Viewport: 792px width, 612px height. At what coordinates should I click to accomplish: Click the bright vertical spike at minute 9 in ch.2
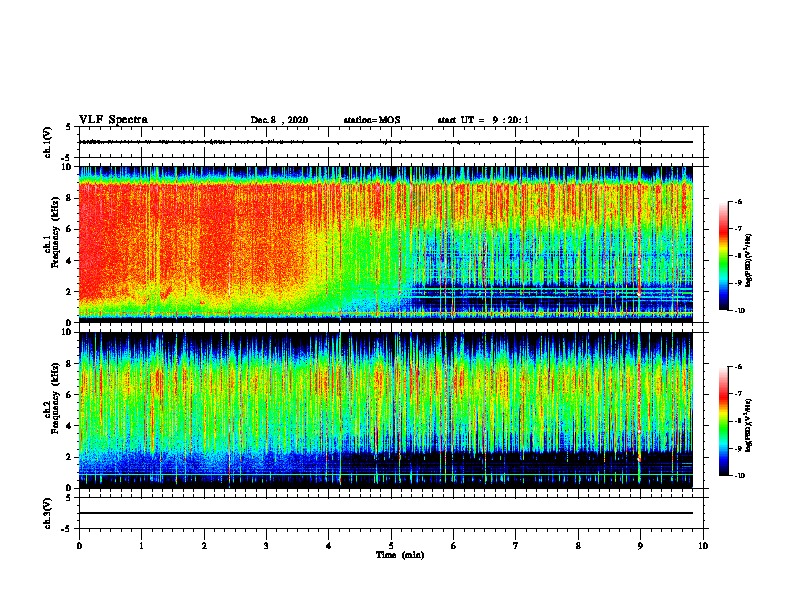coord(639,409)
